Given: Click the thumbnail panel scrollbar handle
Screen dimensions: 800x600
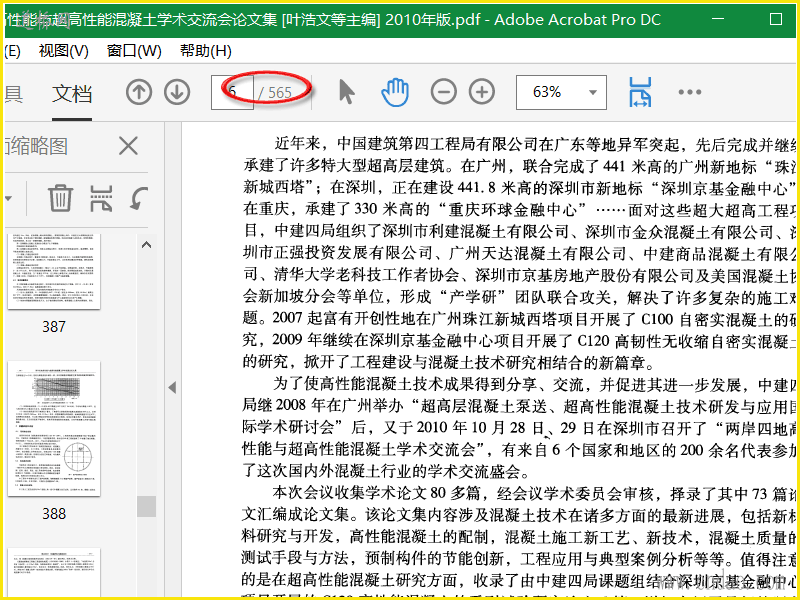Looking at the screenshot, I should click(146, 506).
